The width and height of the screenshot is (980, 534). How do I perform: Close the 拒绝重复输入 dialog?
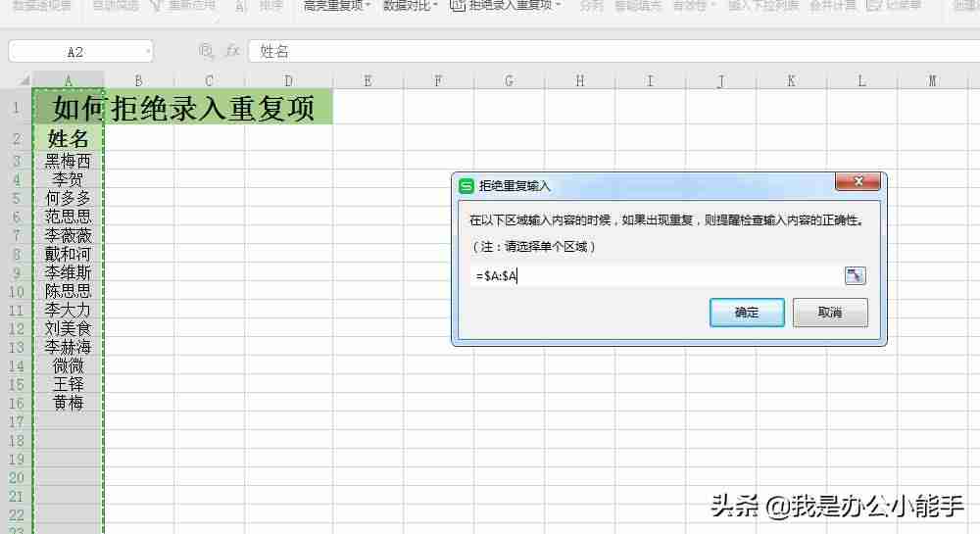point(858,181)
